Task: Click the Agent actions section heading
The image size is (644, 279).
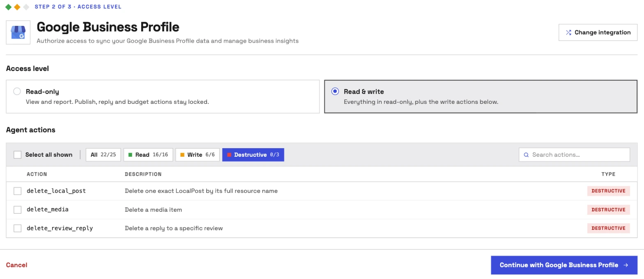Action: coord(31,130)
